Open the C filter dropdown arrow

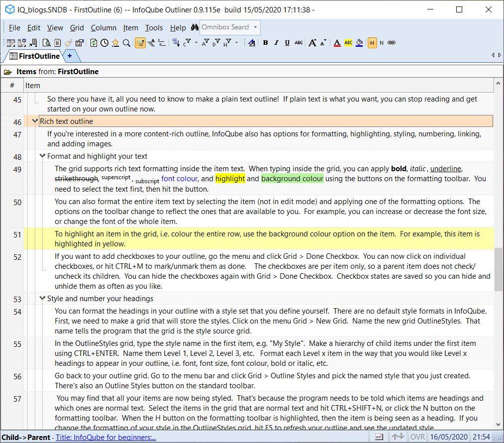pos(196,42)
